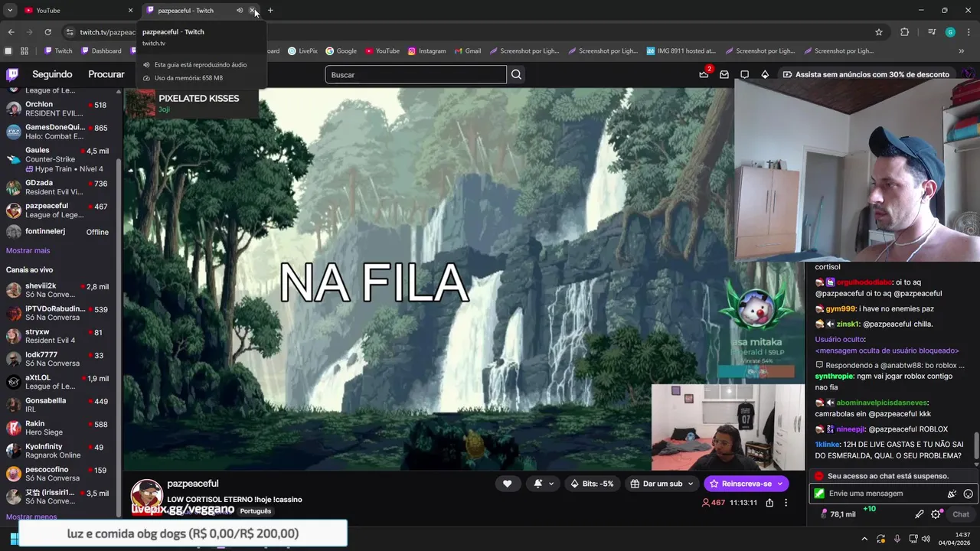Show the hidden system tray icons
Screen dimensions: 980x551
[864, 539]
